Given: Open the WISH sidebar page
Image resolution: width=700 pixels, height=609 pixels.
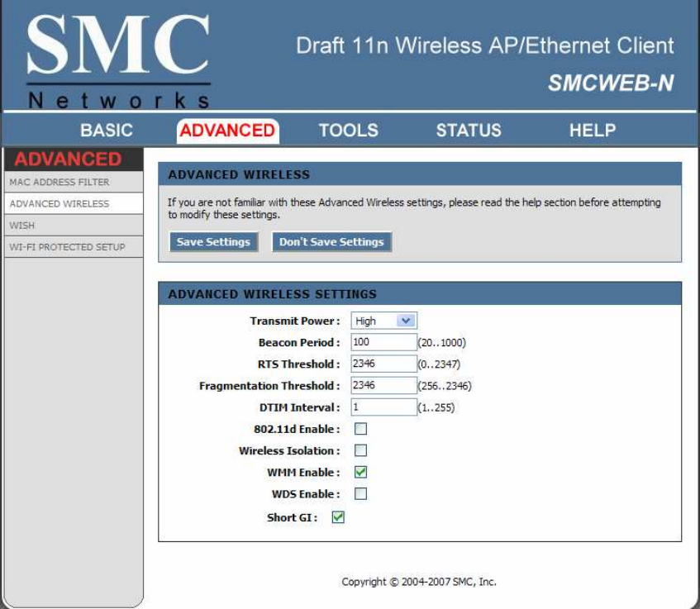Looking at the screenshot, I should [74, 226].
